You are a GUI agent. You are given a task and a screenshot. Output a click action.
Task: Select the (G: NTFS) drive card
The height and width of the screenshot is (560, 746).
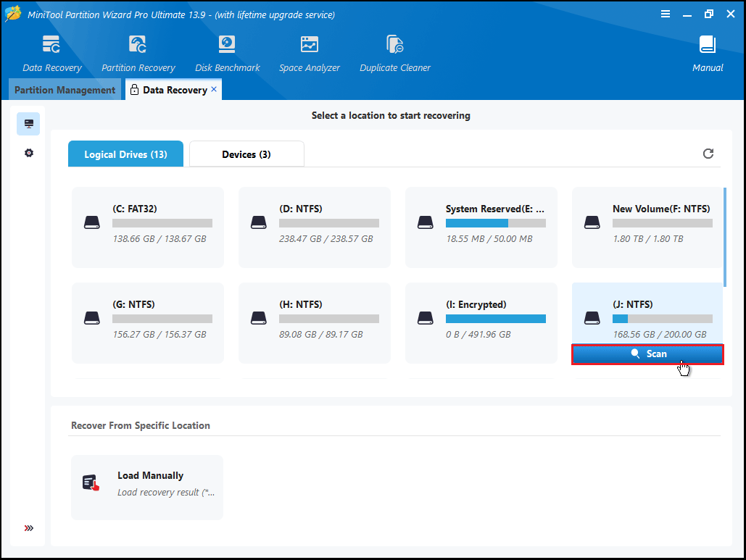[147, 323]
